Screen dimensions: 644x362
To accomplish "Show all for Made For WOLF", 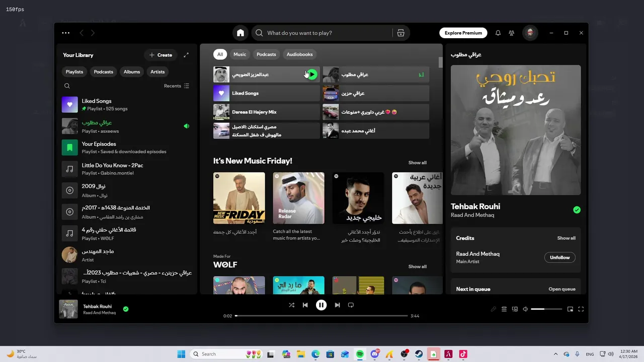I will click(x=417, y=266).
